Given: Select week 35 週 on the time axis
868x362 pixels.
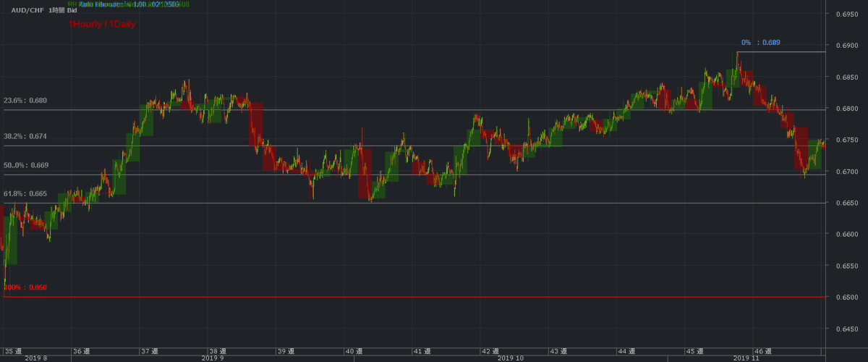Looking at the screenshot, I should point(14,351).
